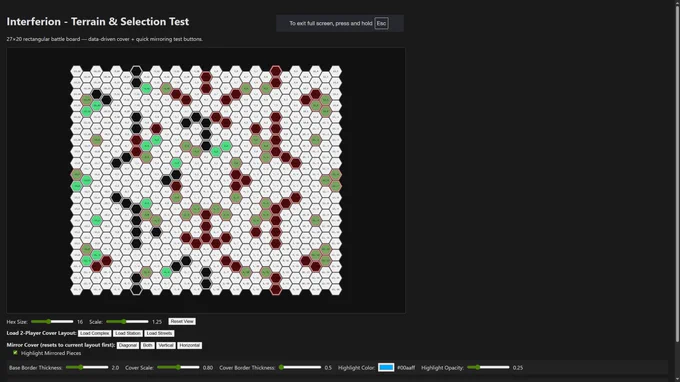This screenshot has height=382, width=680.
Task: Click the Cover Border Thickness slider
Action: [x=300, y=368]
